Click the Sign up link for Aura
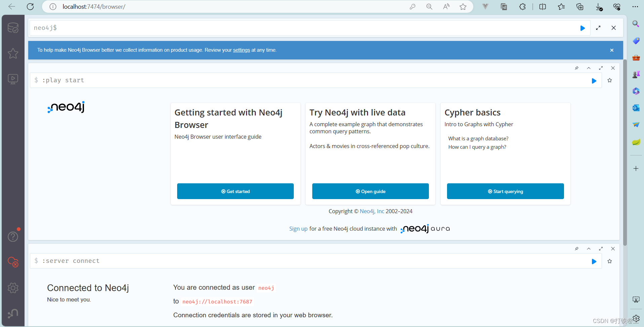Screen dimensions: 644x327 (x=298, y=229)
